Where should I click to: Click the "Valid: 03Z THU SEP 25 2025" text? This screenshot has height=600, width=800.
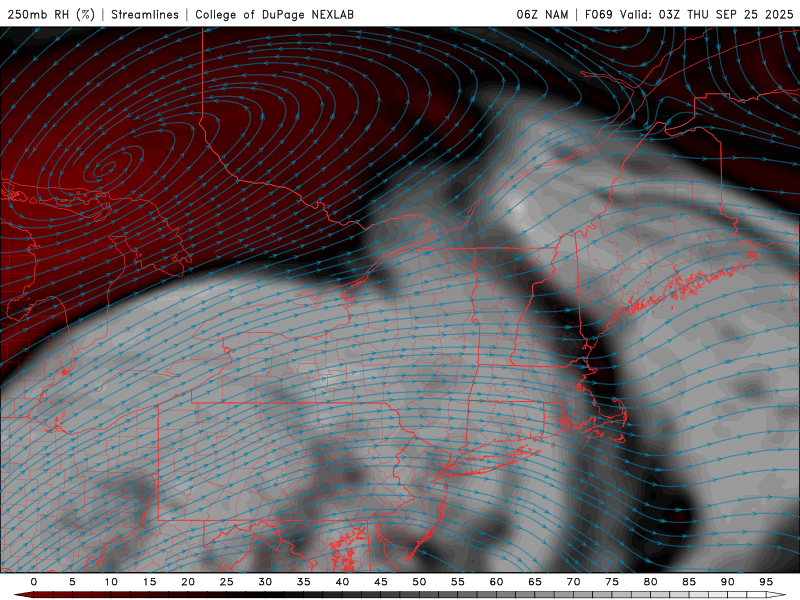(707, 15)
